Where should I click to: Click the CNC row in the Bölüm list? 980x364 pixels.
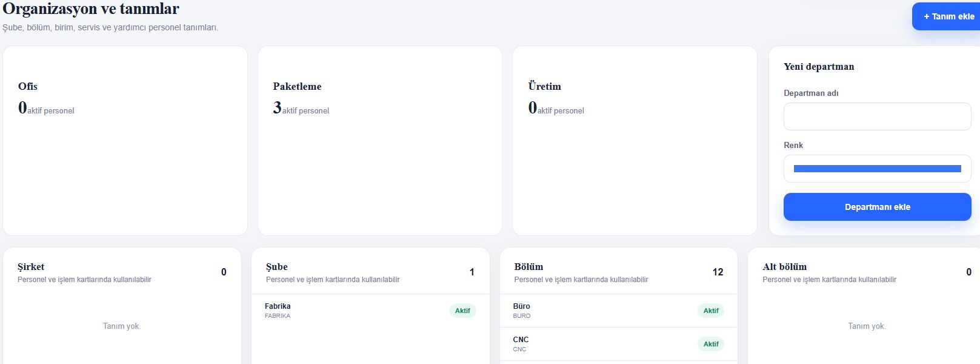click(619, 344)
